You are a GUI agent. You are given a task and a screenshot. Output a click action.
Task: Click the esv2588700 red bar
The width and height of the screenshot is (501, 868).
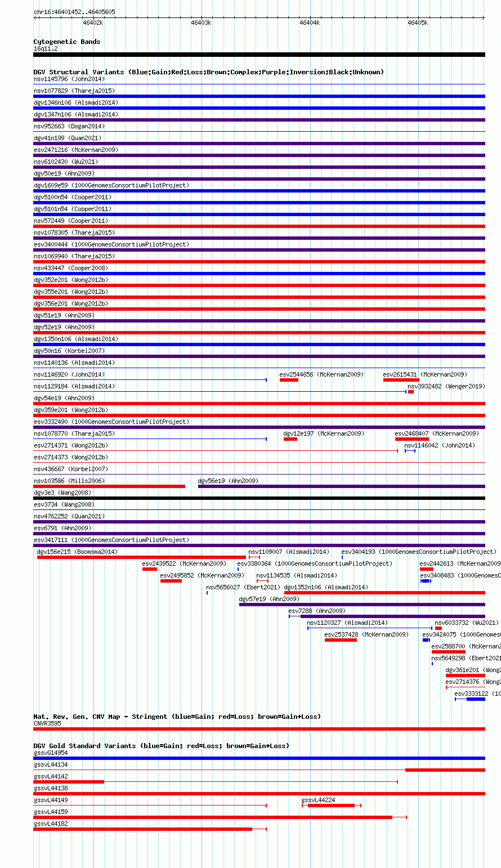[x=449, y=652]
